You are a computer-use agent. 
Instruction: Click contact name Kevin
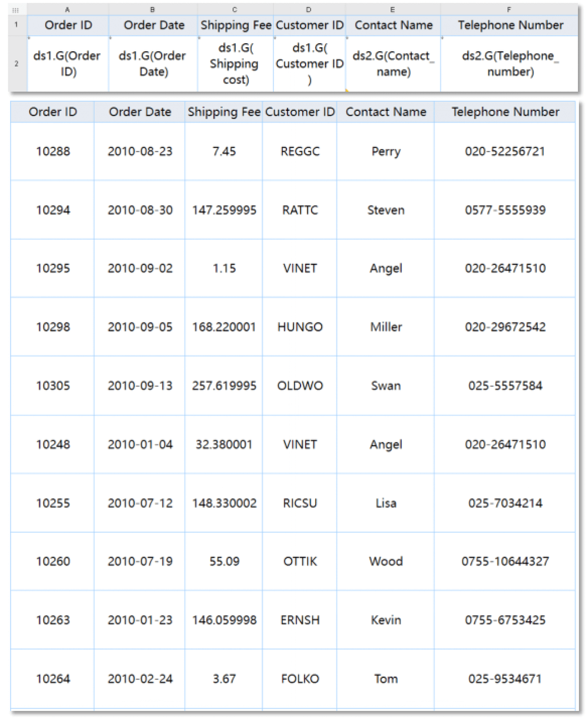click(x=386, y=620)
